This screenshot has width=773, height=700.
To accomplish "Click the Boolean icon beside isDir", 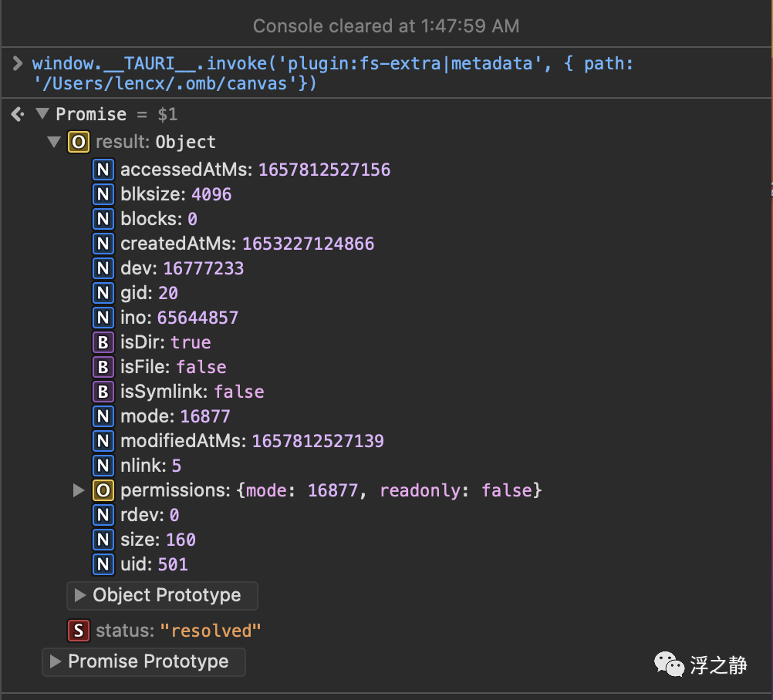I will pos(103,342).
